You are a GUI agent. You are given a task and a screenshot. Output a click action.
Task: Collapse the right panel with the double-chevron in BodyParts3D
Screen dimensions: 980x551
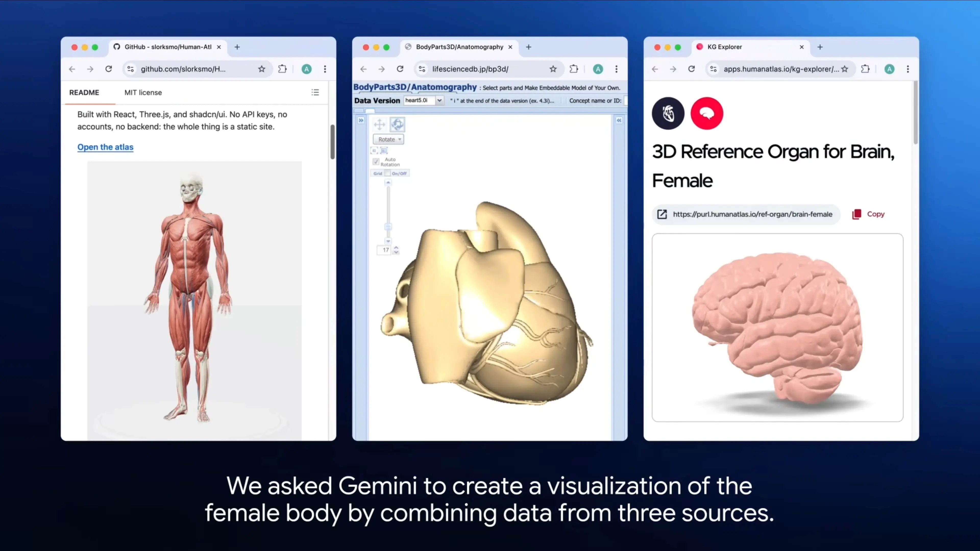[x=619, y=120]
